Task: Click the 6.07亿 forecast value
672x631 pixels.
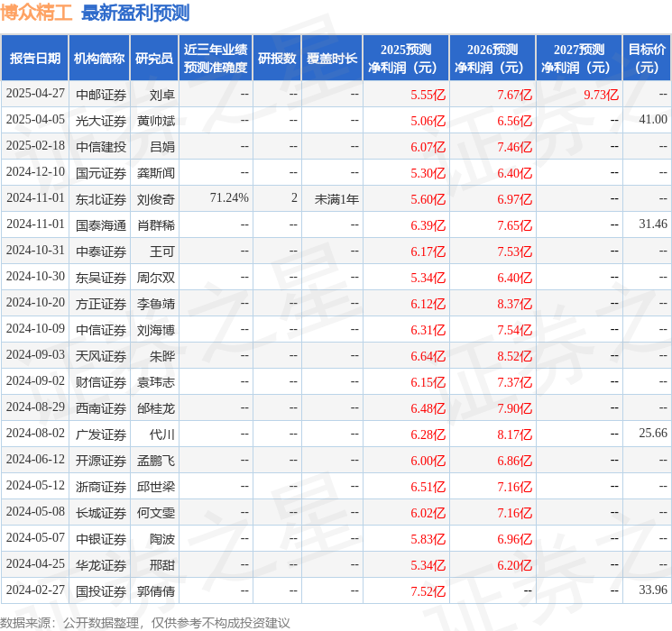Action: (x=428, y=147)
